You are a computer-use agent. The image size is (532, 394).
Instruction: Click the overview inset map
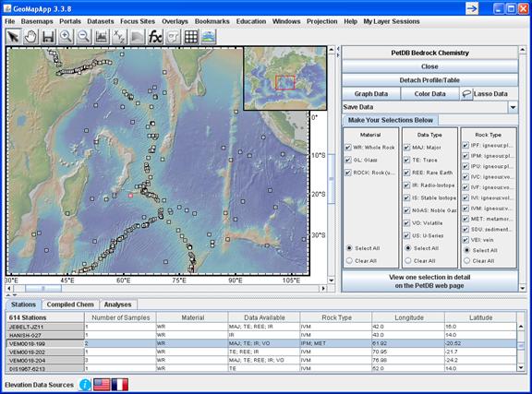pos(285,78)
